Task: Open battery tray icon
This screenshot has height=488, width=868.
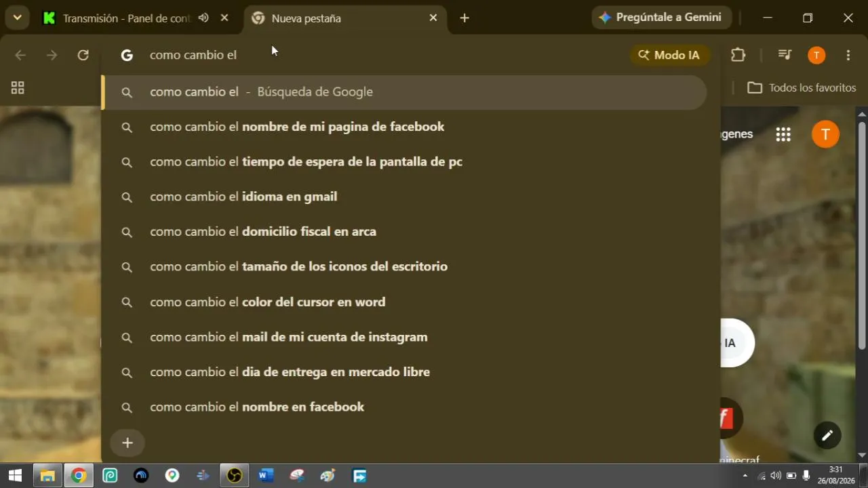Action: [x=791, y=476]
